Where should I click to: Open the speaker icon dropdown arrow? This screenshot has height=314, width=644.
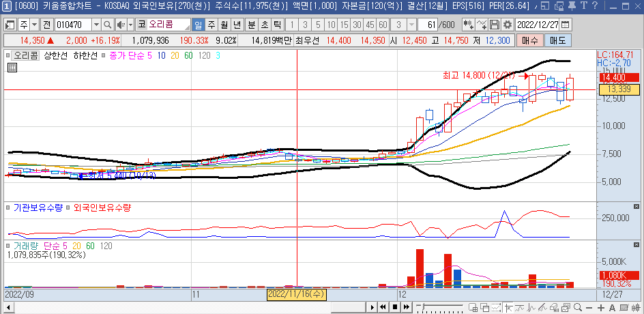click(x=130, y=25)
